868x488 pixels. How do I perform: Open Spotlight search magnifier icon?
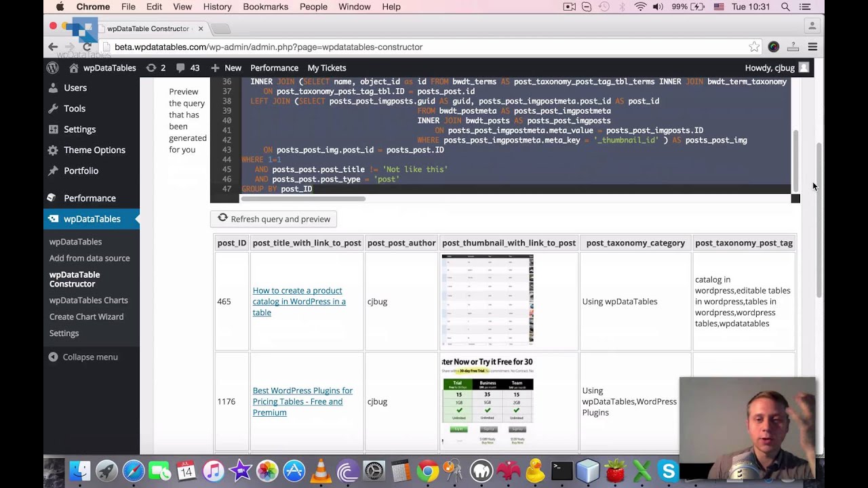[785, 7]
